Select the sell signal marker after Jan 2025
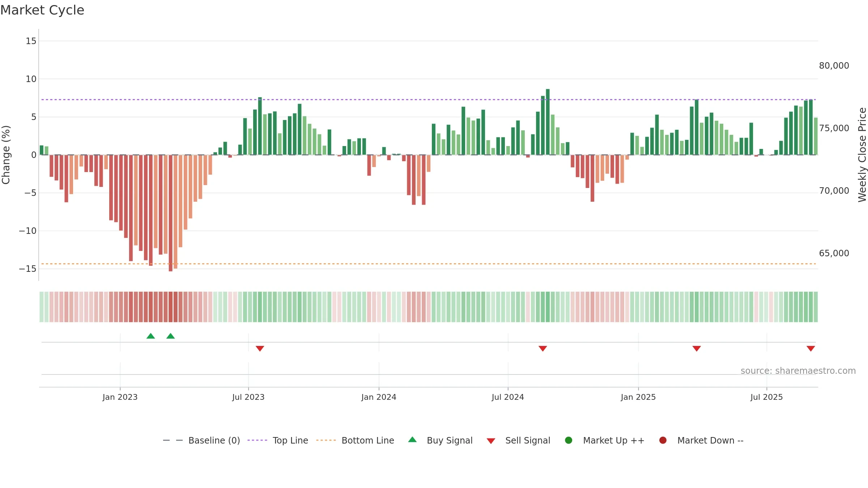The image size is (868, 488). (x=697, y=348)
